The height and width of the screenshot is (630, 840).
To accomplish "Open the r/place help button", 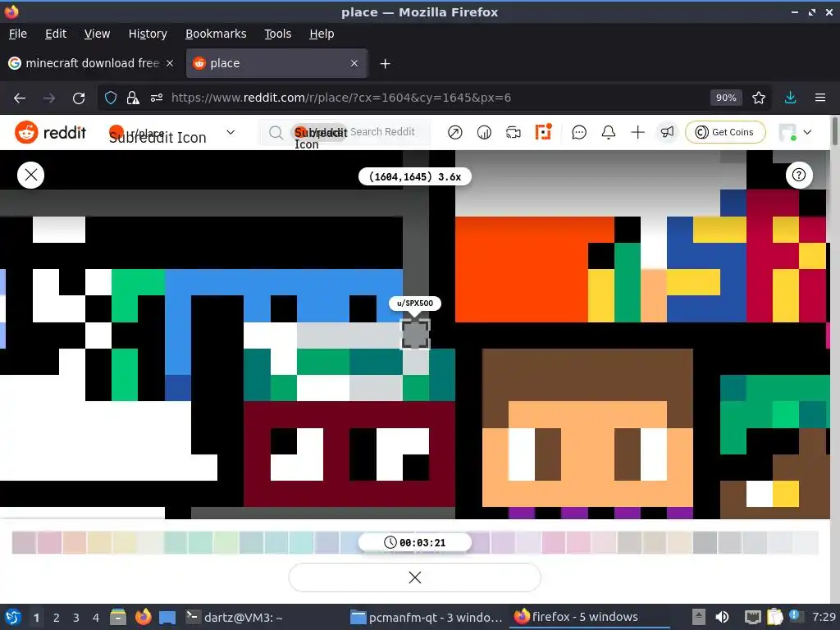I will (x=799, y=175).
